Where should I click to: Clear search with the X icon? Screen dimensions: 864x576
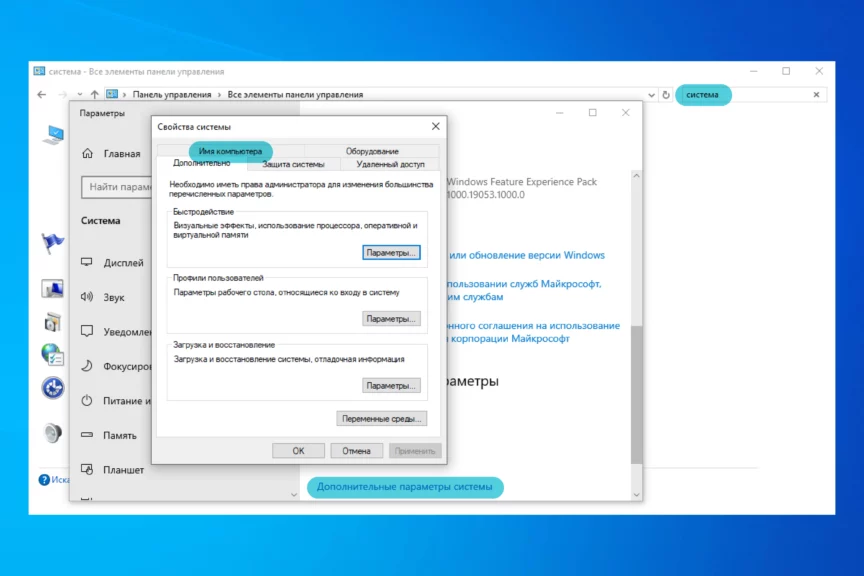click(x=816, y=95)
